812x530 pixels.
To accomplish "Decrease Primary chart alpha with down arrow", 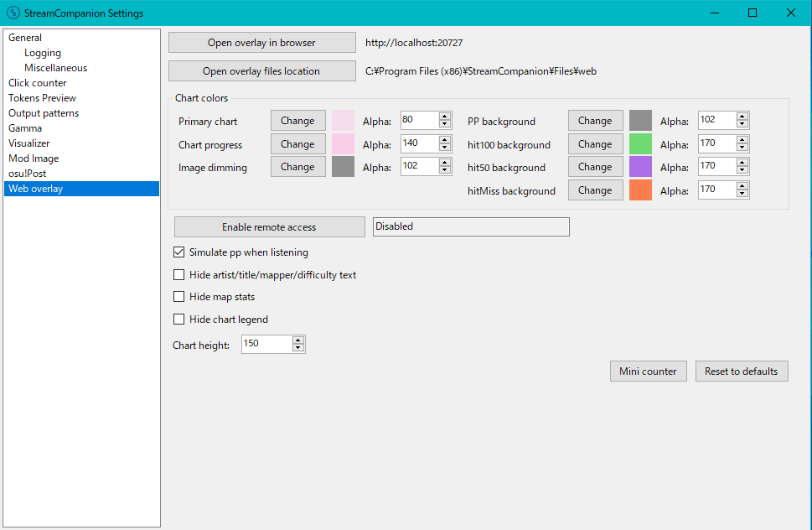I will 445,124.
